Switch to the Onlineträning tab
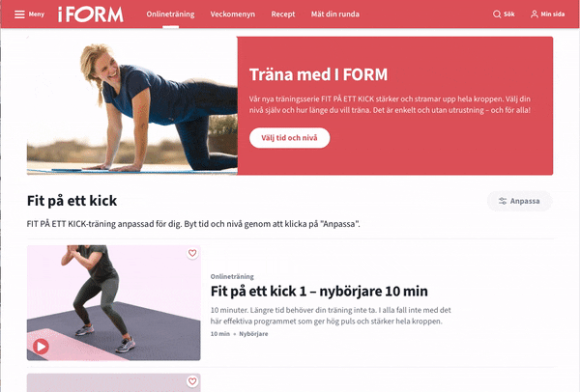The image size is (580, 392). pos(170,14)
